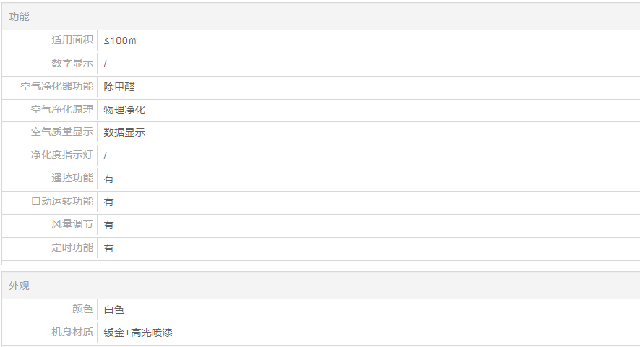Click the 白色 color value
Image resolution: width=644 pixels, height=347 pixels.
(x=114, y=309)
